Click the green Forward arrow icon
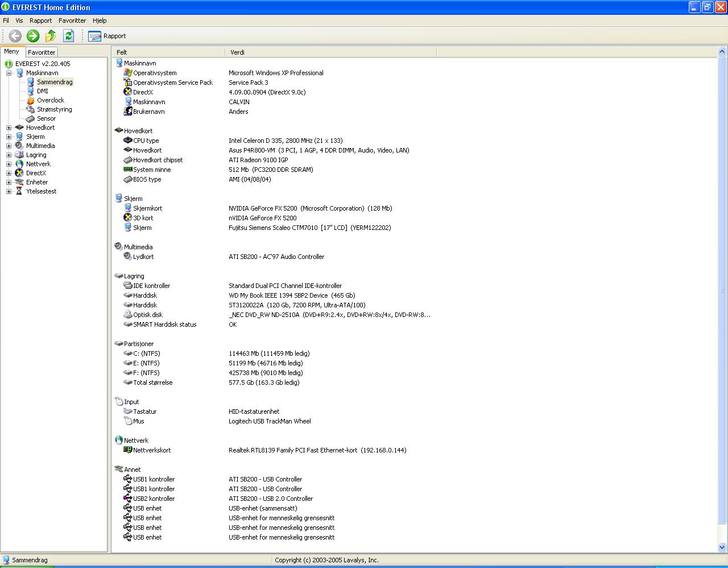Screen dimensions: 728x568 33,36
